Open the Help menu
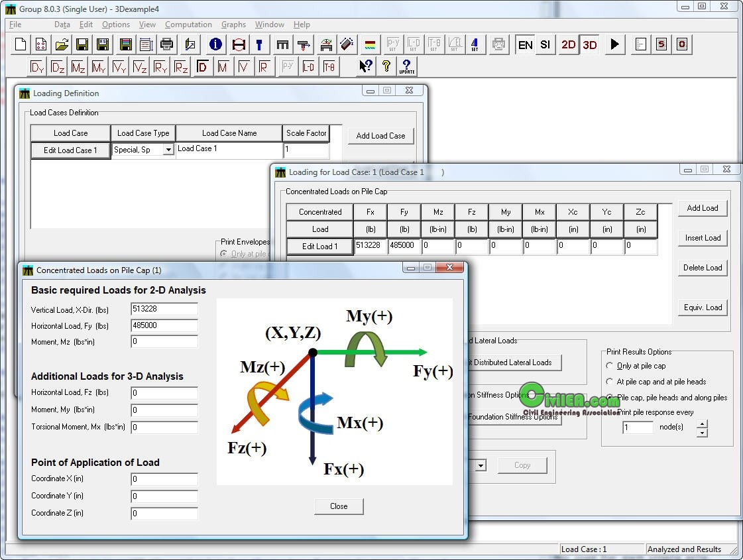This screenshot has width=743, height=560. click(x=302, y=24)
